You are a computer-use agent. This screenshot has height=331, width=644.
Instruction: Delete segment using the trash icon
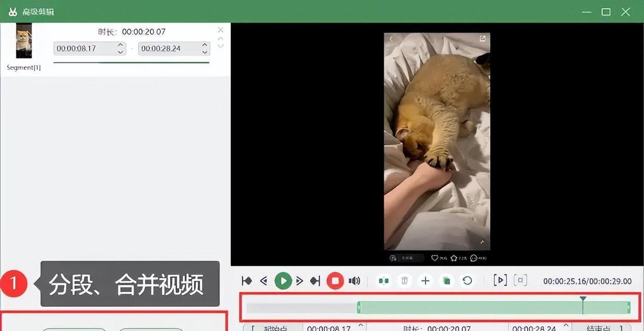click(x=405, y=281)
